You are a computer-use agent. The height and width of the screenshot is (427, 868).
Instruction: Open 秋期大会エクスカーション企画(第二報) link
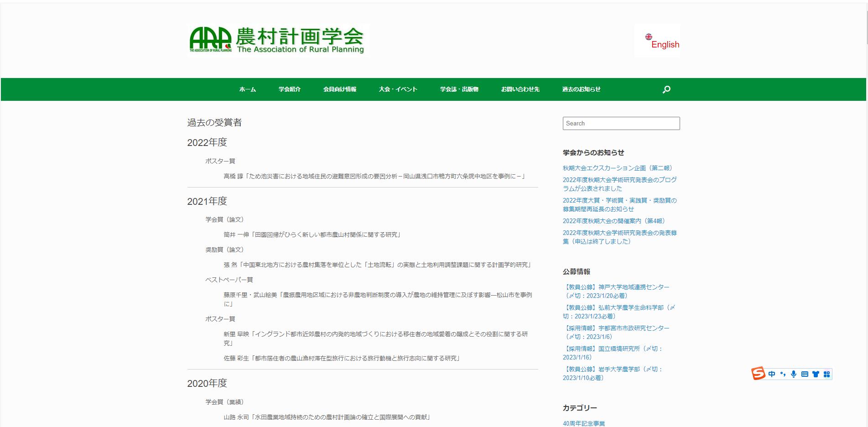point(619,168)
